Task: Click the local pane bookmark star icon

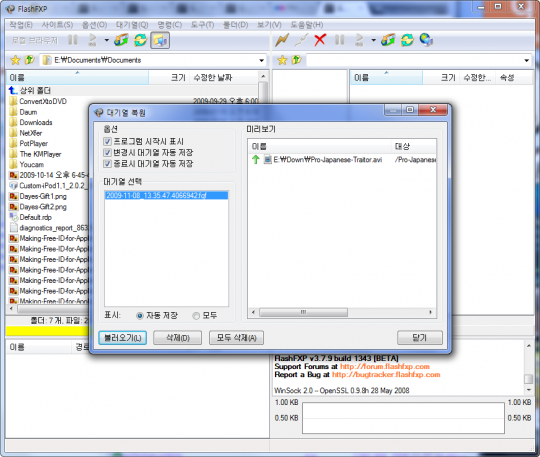Action: 15,60
